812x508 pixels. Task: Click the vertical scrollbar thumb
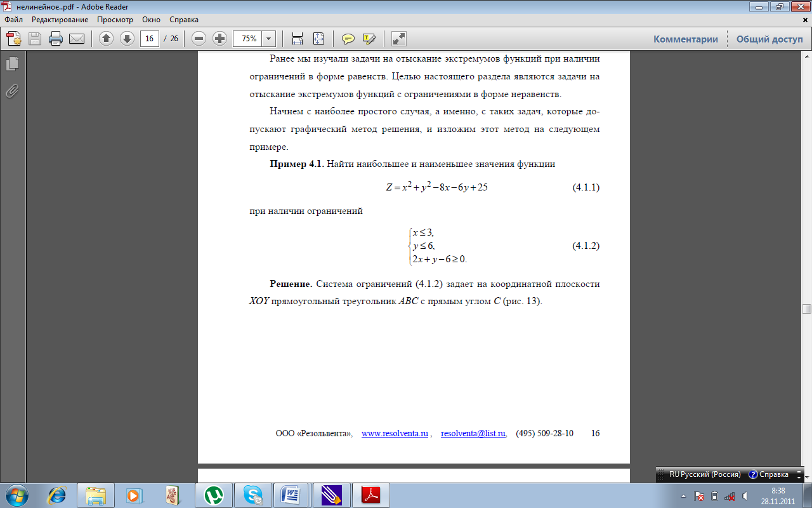[806, 309]
